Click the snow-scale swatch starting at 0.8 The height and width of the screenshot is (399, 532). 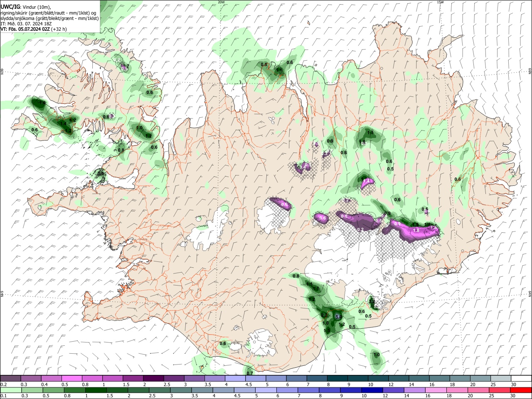point(92,379)
